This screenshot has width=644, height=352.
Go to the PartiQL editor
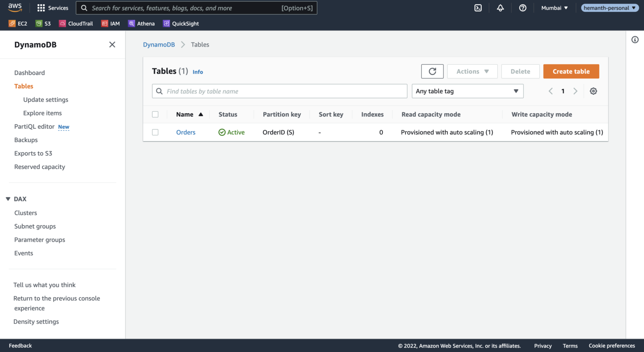[x=34, y=126]
